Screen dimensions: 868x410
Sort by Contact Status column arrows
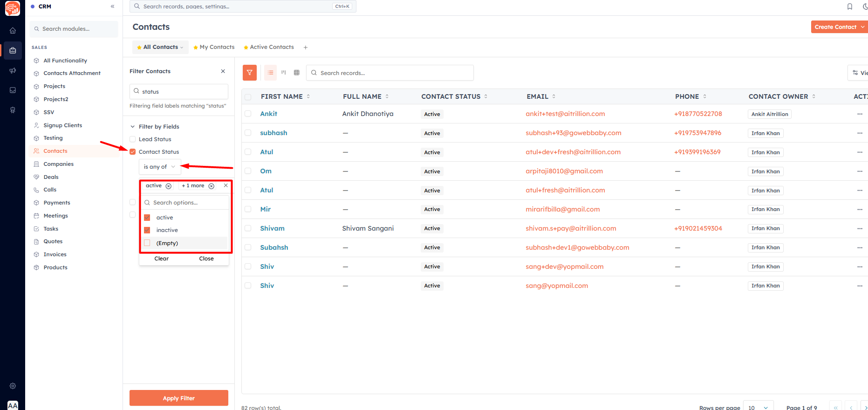pos(486,96)
